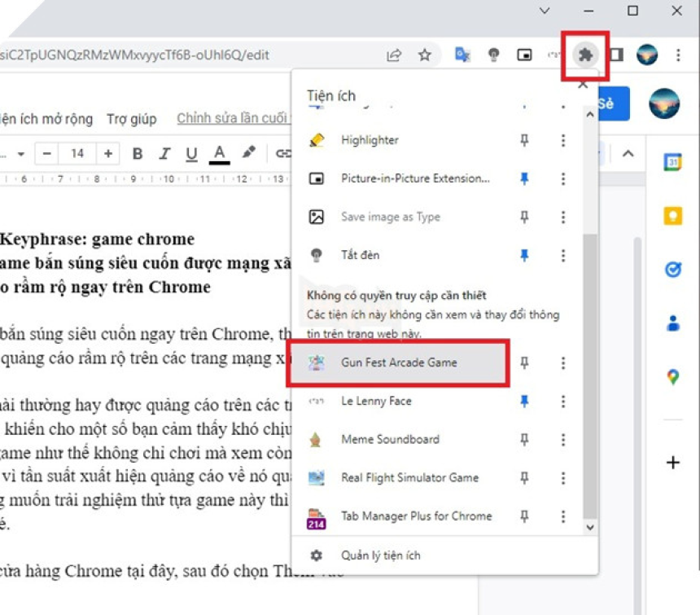The image size is (700, 615).
Task: Click extensions list scroll down arrow
Action: coord(590,528)
